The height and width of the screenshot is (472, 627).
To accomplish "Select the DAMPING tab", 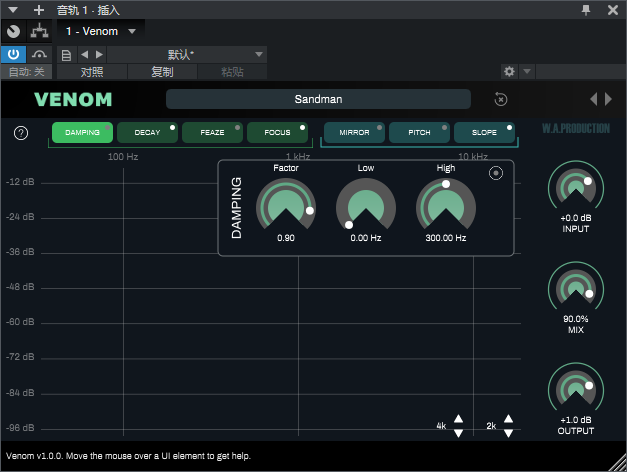I will 82,132.
